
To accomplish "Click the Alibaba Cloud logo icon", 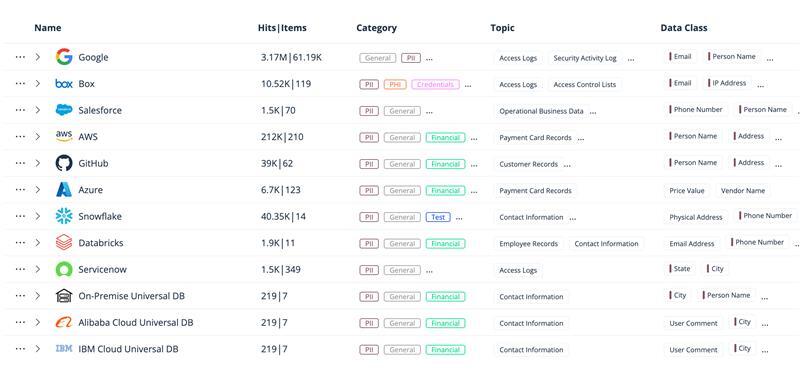I will (64, 323).
